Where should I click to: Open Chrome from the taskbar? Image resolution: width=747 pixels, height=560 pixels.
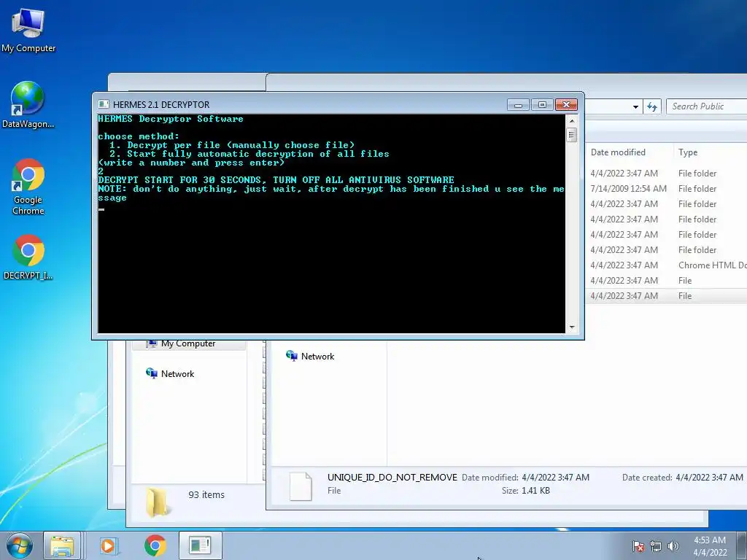click(x=155, y=545)
